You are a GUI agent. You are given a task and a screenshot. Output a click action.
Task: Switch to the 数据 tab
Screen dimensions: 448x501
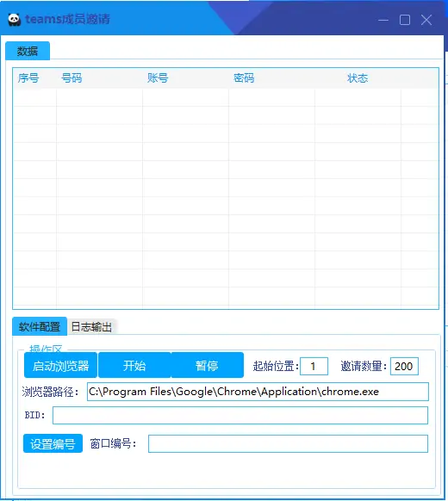click(28, 51)
